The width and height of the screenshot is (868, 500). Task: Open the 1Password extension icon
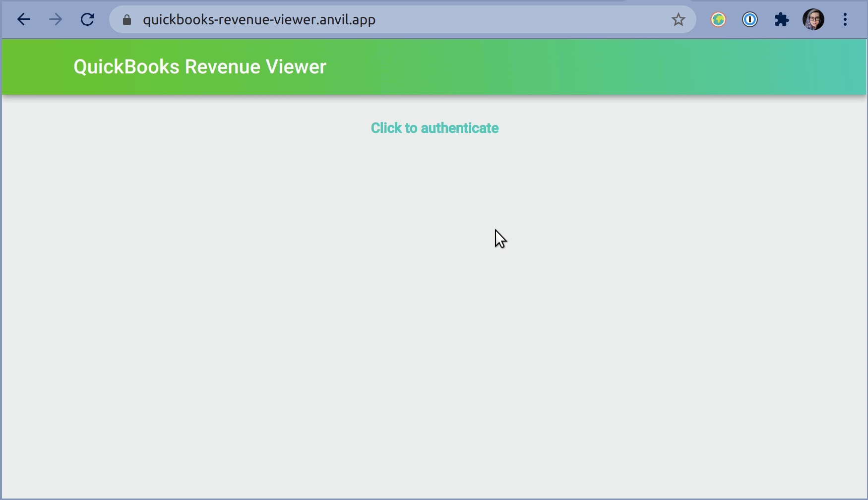point(750,20)
